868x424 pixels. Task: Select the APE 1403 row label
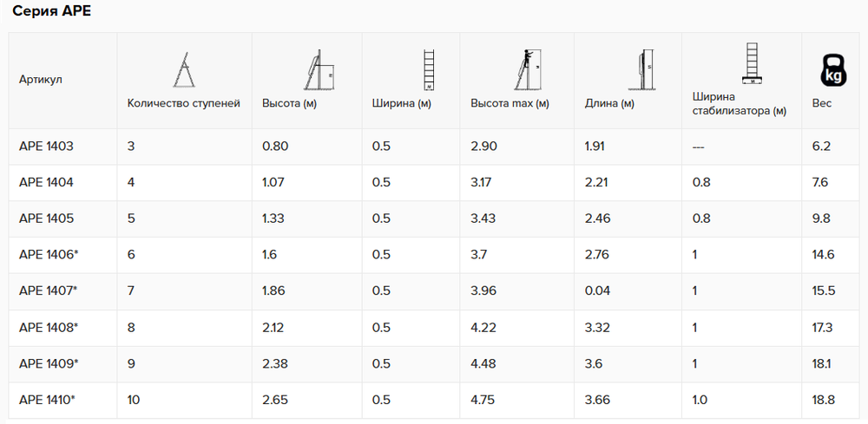46,147
